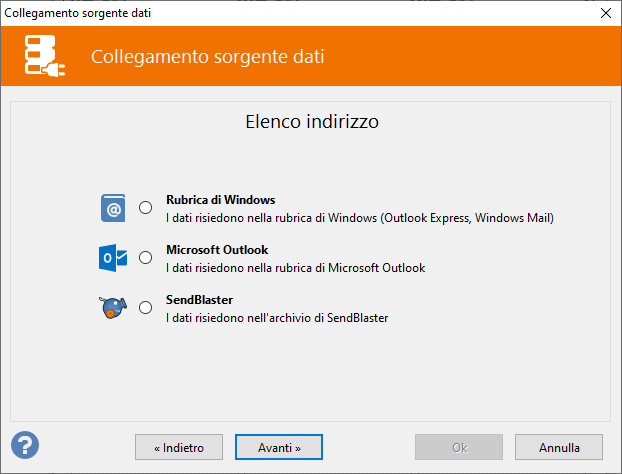This screenshot has height=474, width=622.
Task: Click the bold "Microsoft Outlook" option title
Action: pos(217,249)
